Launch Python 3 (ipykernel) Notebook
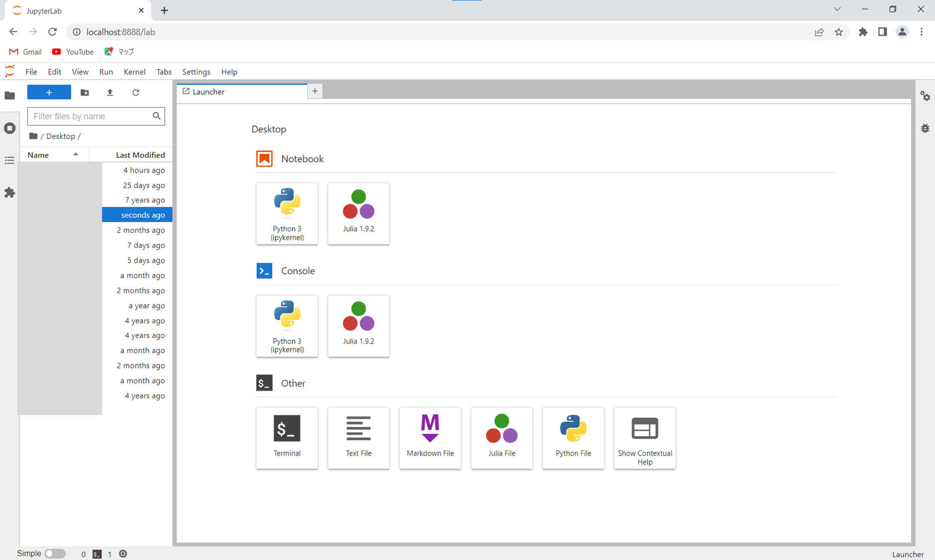The image size is (935, 560). click(x=287, y=214)
